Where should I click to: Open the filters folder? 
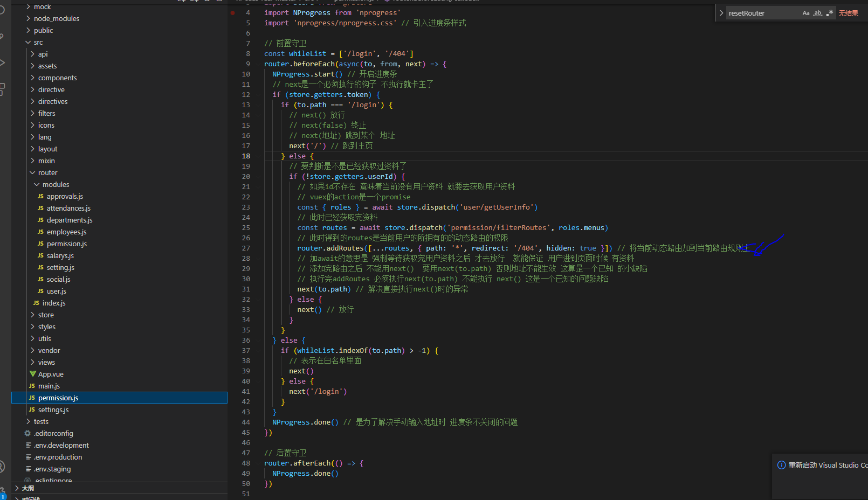pos(47,113)
